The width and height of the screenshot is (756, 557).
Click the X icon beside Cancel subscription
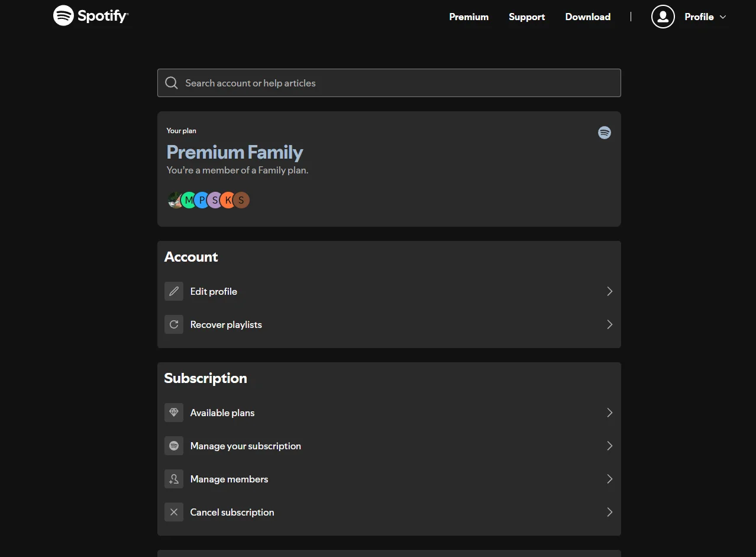point(174,512)
